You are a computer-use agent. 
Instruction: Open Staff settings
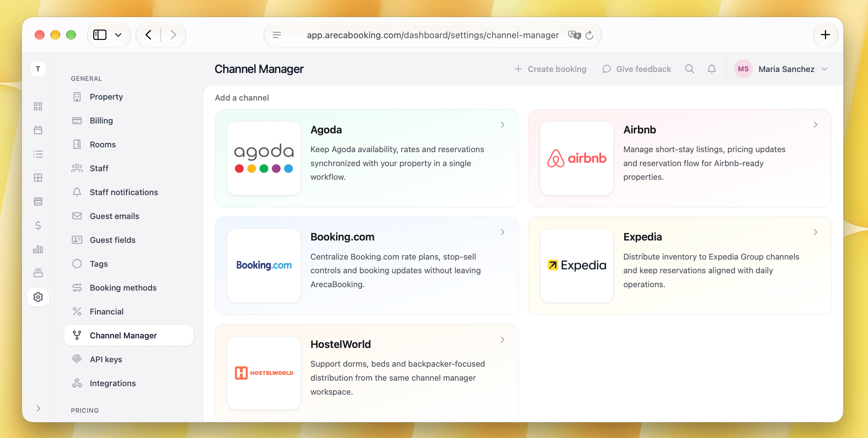[129, 169]
